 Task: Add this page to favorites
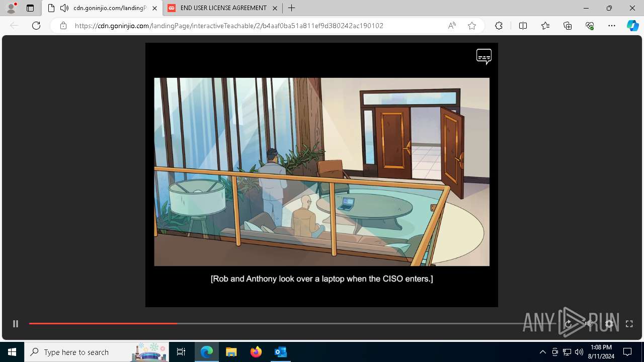[472, 26]
